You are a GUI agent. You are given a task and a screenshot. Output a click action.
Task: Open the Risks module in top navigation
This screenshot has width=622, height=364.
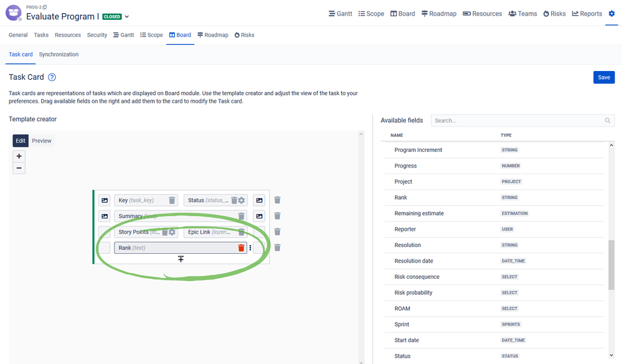tap(555, 14)
